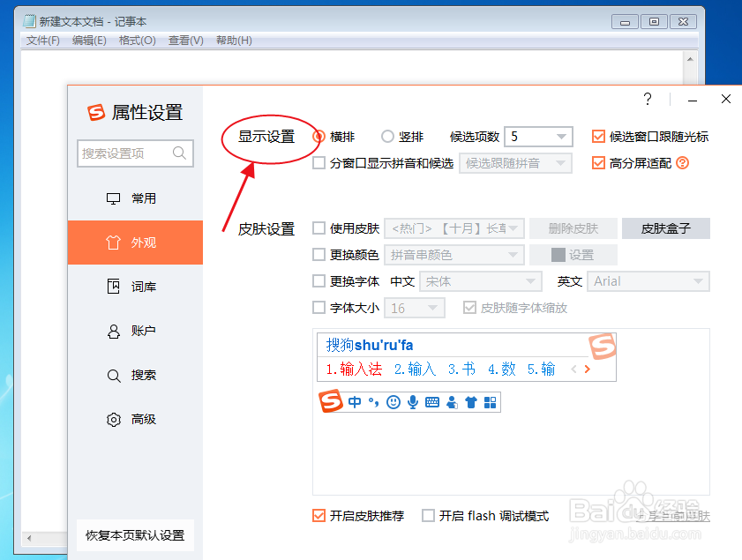Click the magnifier icon beside 搜索 in the sidebar
The height and width of the screenshot is (560, 742).
[x=114, y=376]
